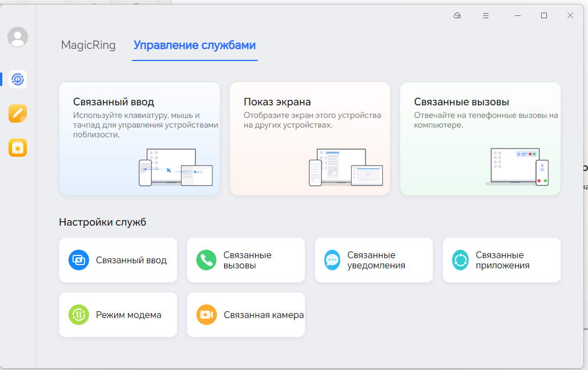Open the yellow star sidebar icon
The width and height of the screenshot is (588, 370).
pos(18,148)
